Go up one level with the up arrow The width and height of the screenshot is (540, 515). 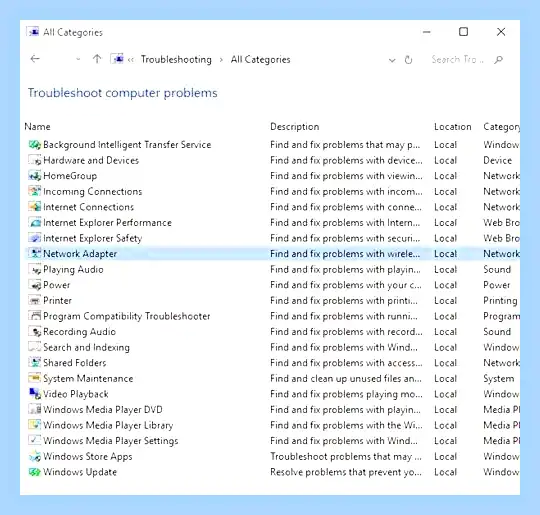click(97, 59)
